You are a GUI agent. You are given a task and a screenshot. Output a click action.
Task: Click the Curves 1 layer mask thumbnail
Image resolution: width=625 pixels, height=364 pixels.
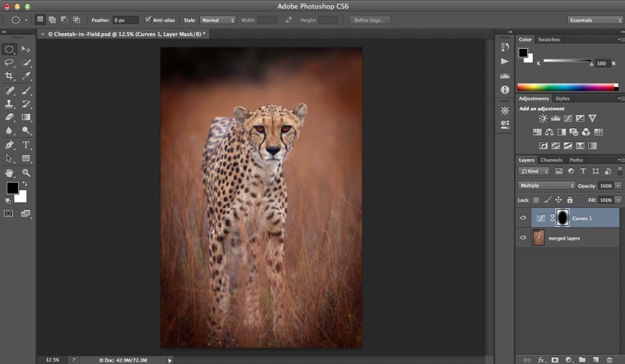pyautogui.click(x=562, y=218)
